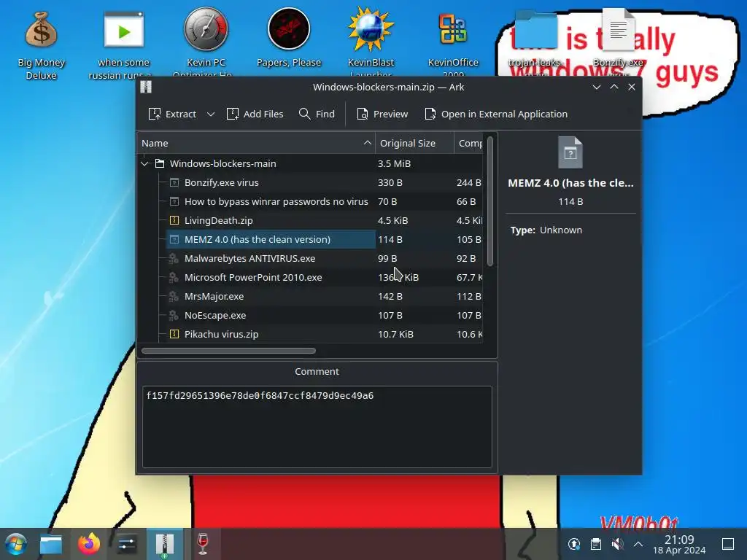The image size is (747, 560).
Task: Open Find in the Ark toolbar
Action: pos(317,114)
